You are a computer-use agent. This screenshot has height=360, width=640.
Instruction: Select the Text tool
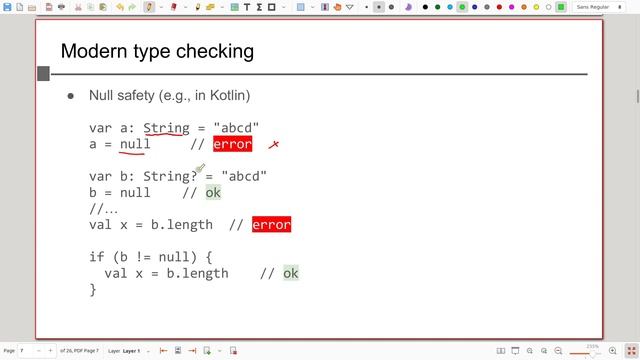[x=247, y=7]
